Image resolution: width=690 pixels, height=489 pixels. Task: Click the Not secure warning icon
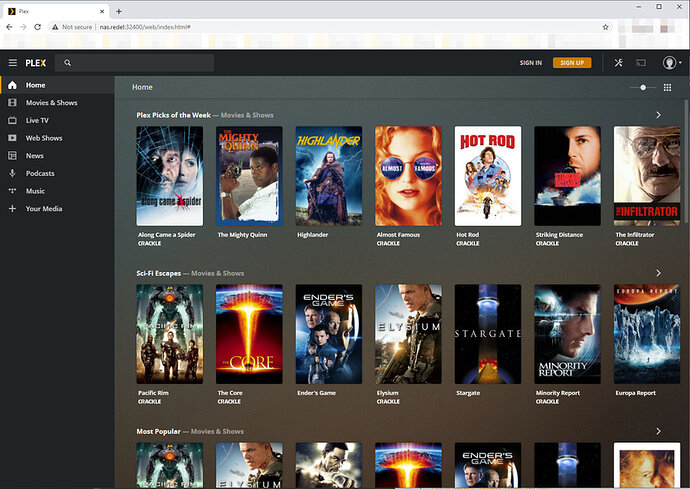[x=55, y=27]
